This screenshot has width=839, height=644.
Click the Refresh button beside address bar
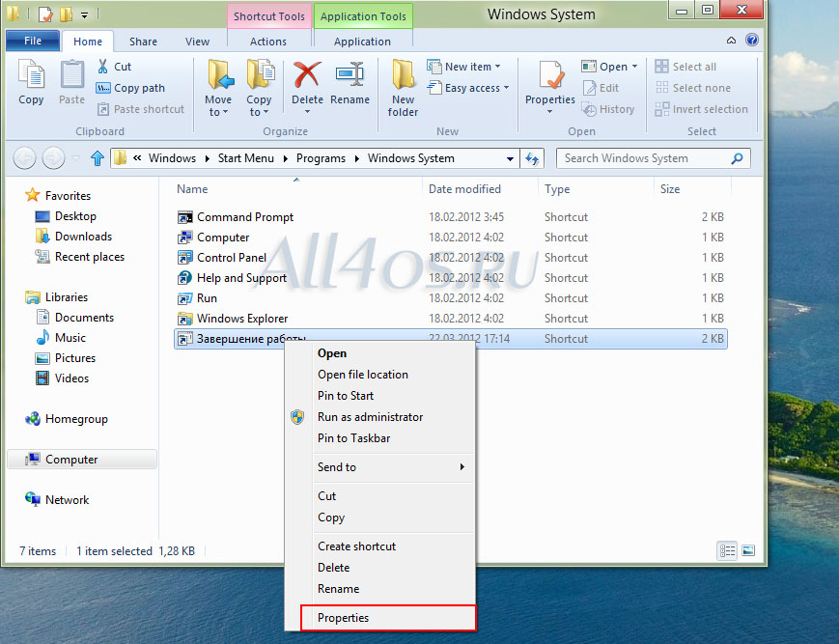coord(532,158)
